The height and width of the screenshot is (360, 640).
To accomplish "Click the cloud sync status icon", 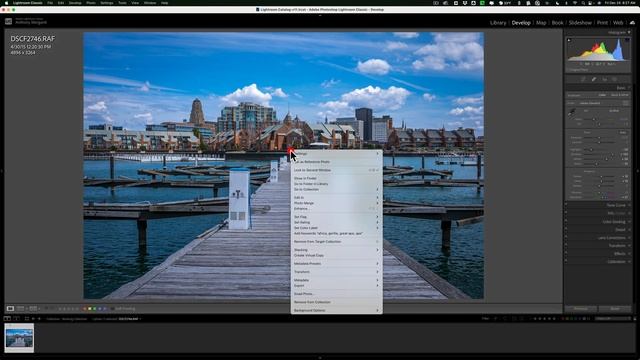I will (632, 23).
